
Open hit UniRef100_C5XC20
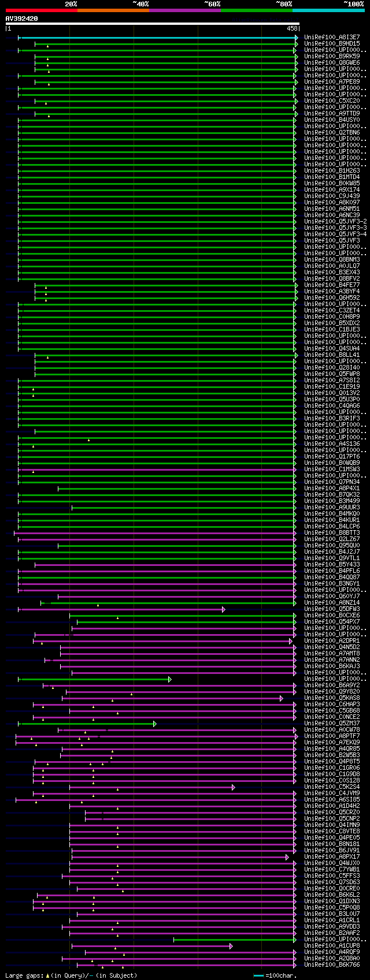click(x=332, y=100)
